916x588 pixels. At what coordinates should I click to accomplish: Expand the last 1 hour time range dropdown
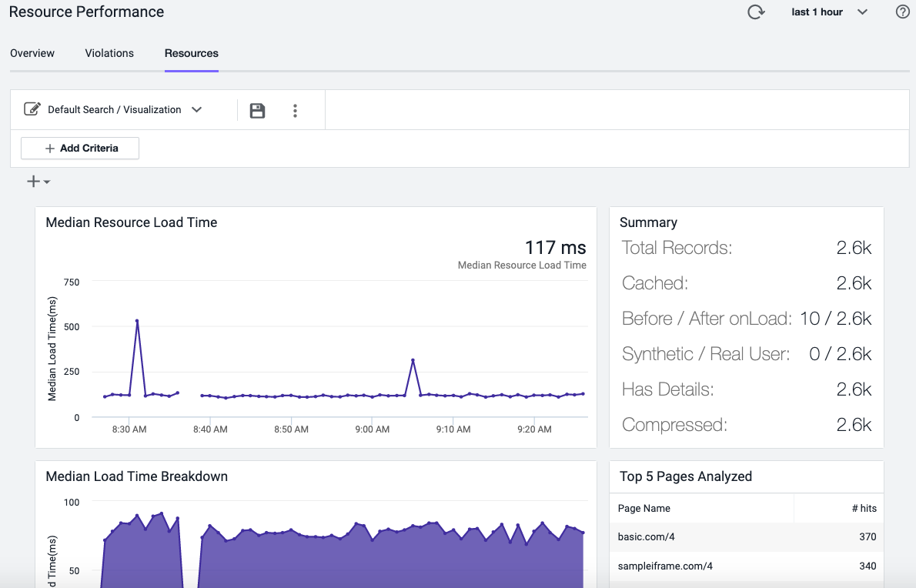click(829, 12)
